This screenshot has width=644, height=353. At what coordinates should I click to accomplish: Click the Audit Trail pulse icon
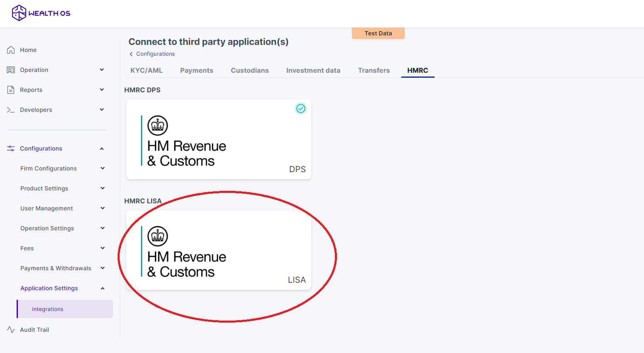[11, 330]
